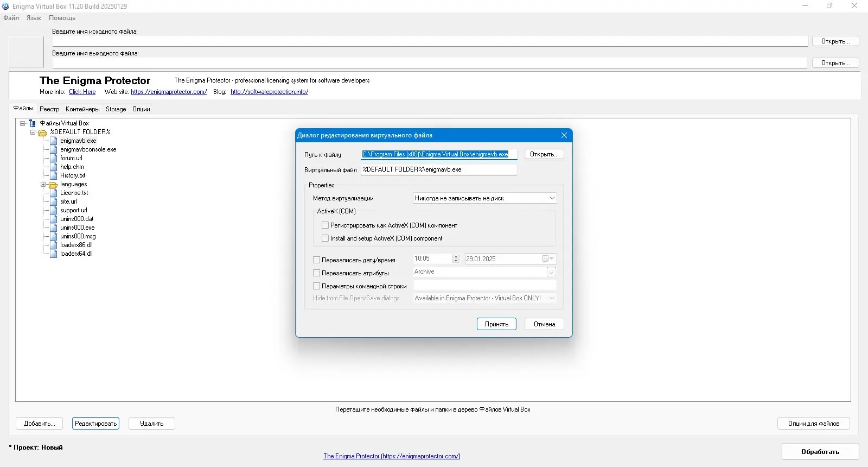
Task: Switch to the Реестр tab
Action: pyautogui.click(x=49, y=109)
